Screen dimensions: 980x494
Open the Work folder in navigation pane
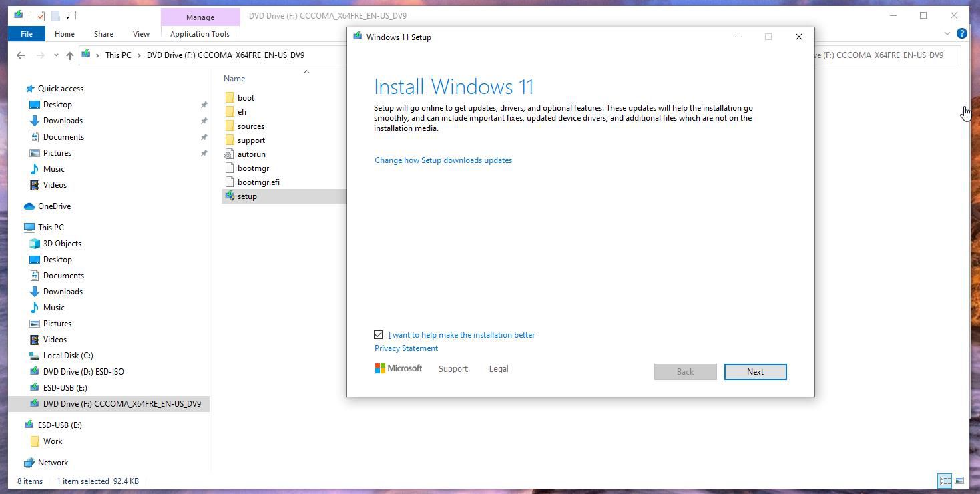(x=52, y=441)
